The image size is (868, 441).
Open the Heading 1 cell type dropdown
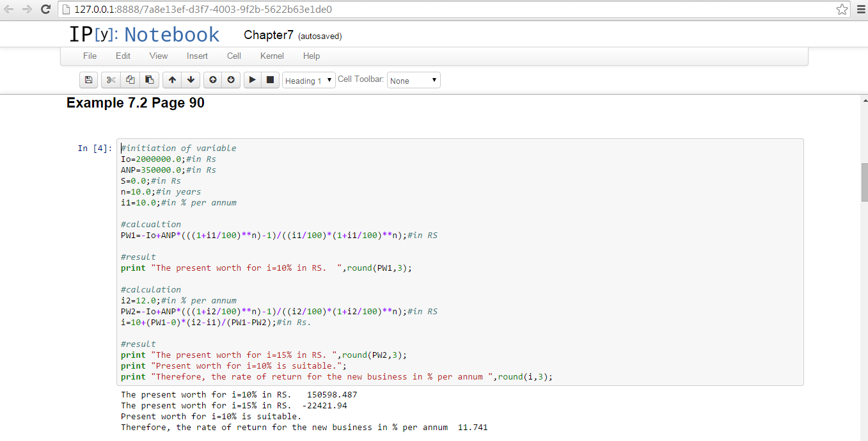(309, 81)
